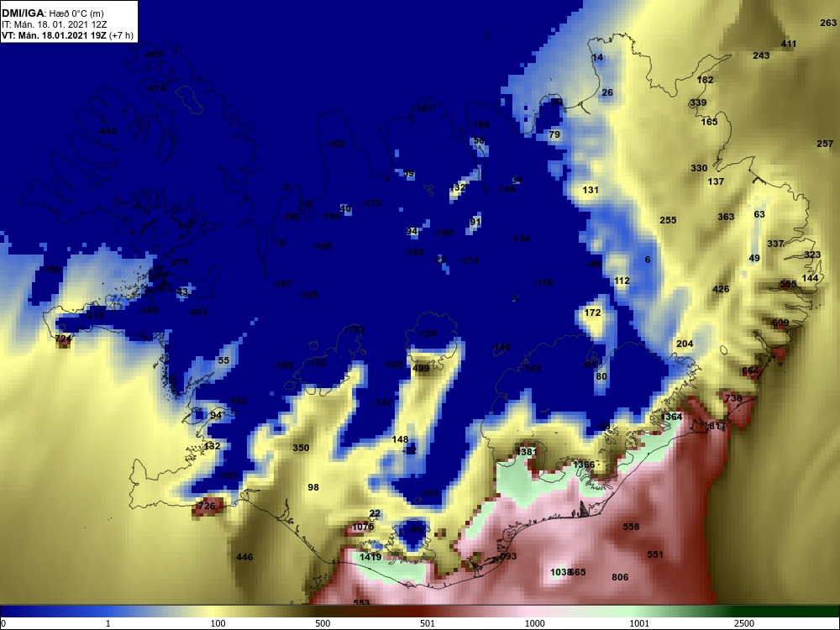The height and width of the screenshot is (630, 840).
Task: Click the map value 664
Action: 750,370
